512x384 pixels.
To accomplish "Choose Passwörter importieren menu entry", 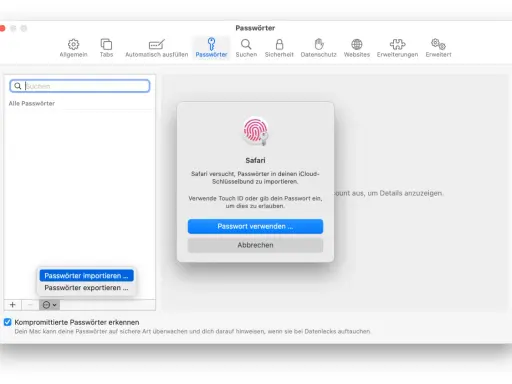I will [86, 276].
